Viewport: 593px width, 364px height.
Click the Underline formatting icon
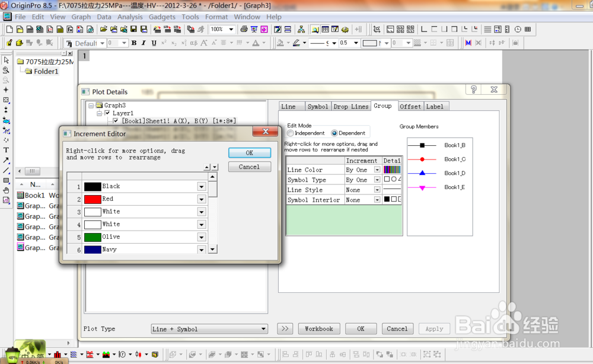[x=154, y=43]
